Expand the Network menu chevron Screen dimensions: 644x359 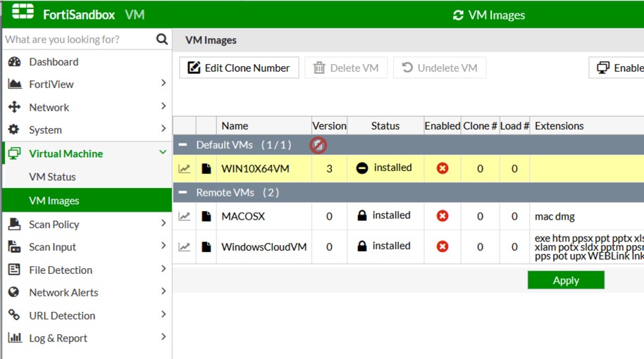tap(163, 106)
